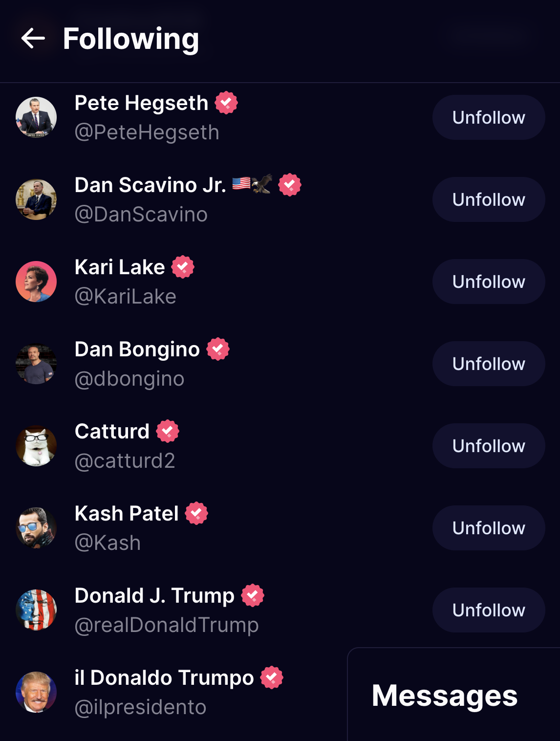560x741 pixels.
Task: Open the @realDonaldTrump handle
Action: point(167,625)
